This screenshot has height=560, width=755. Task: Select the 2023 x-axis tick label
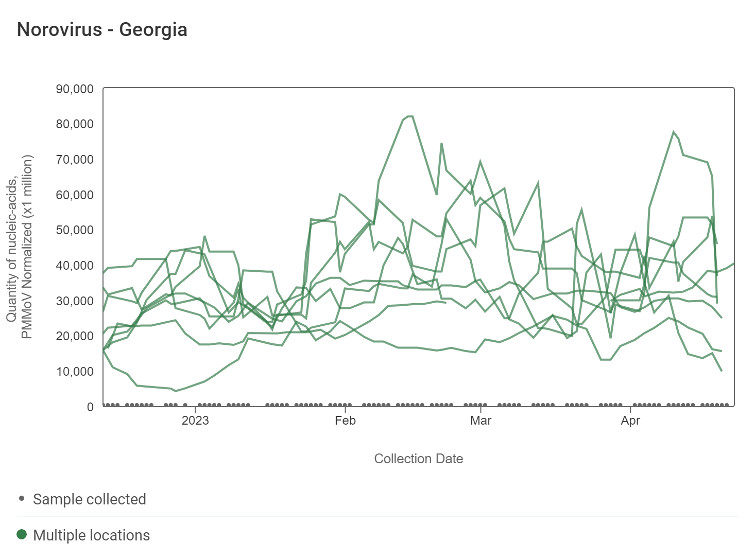(x=195, y=421)
